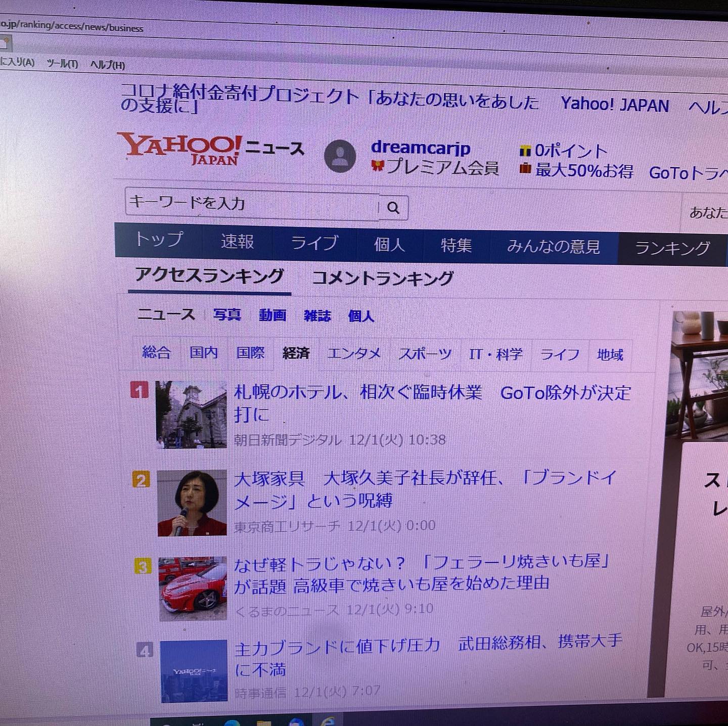Click the rank 1 badge icon
Screen dimensions: 728x726
click(x=140, y=390)
